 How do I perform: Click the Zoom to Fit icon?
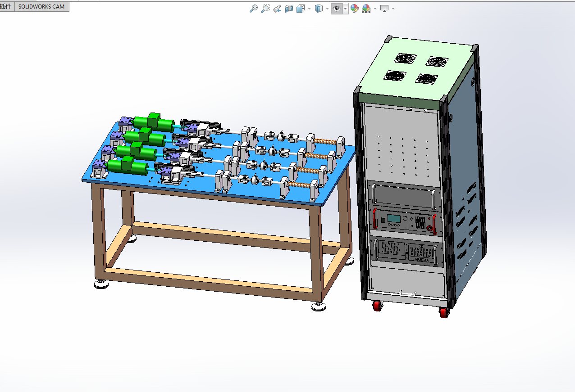coord(254,9)
